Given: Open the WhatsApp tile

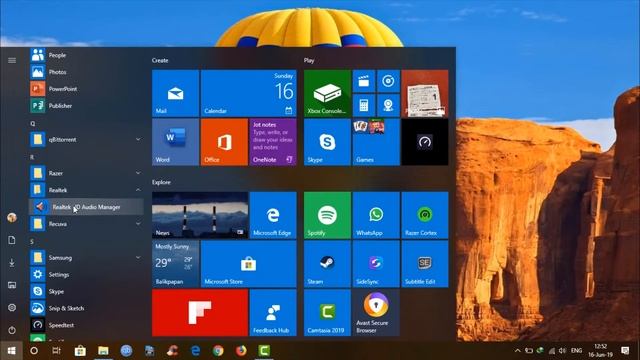Looking at the screenshot, I should 376,215.
